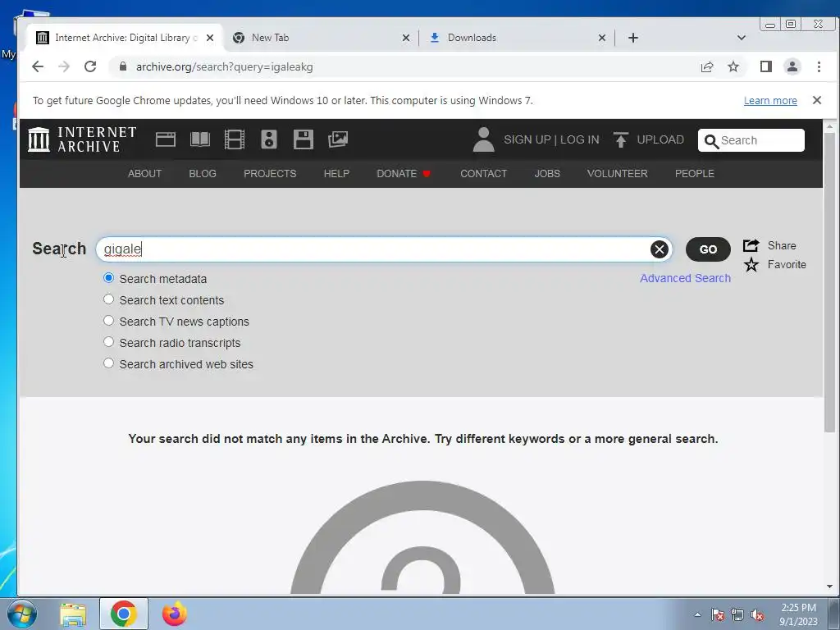The height and width of the screenshot is (630, 840).
Task: Bookmark this page with the star icon
Action: click(x=733, y=66)
